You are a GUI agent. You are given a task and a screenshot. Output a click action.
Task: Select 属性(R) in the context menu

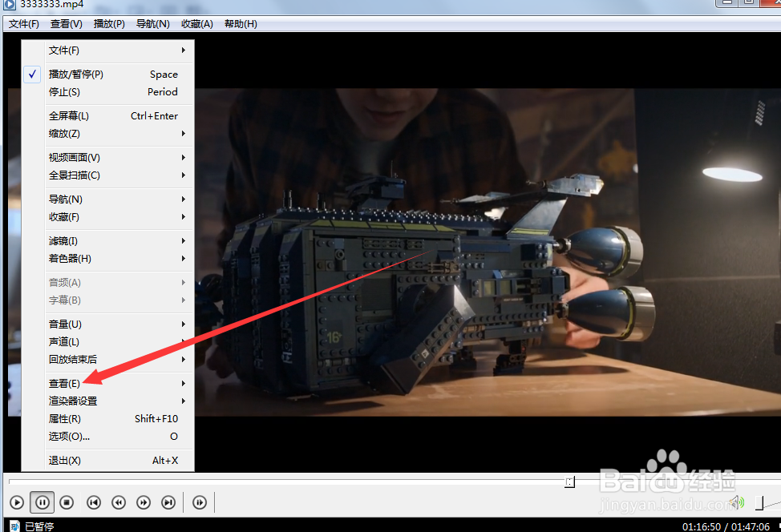[107, 418]
